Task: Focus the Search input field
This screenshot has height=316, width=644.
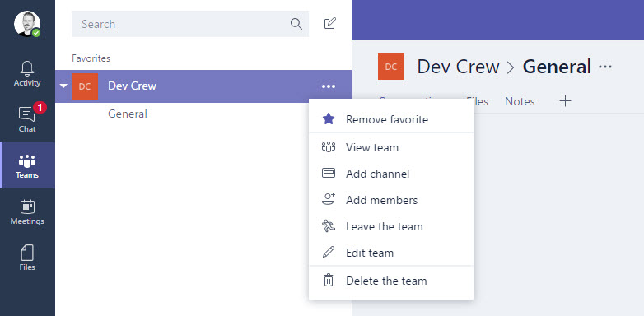Action: (x=190, y=24)
